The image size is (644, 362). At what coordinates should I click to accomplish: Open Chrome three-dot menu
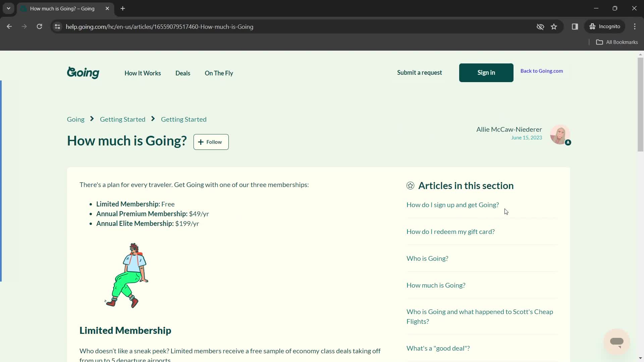(x=635, y=26)
